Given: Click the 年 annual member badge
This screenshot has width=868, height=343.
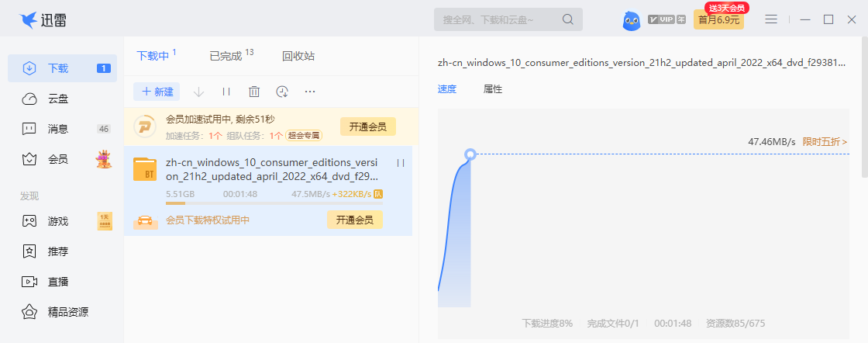Looking at the screenshot, I should click(681, 19).
